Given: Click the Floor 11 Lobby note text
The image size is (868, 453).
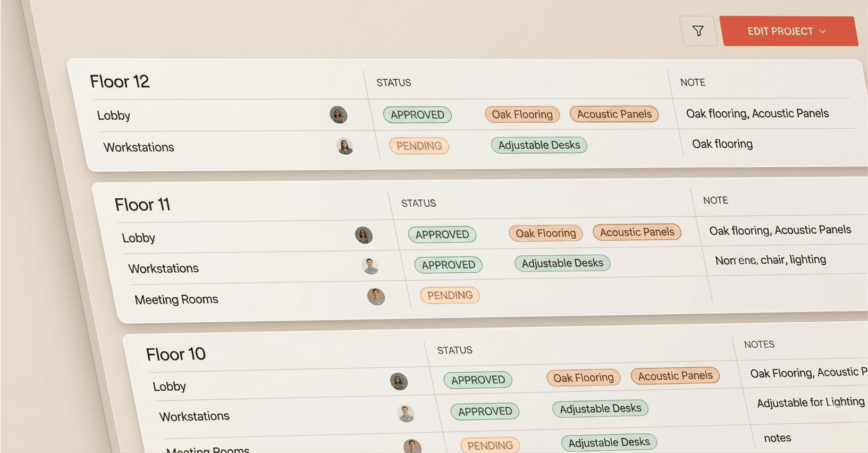Looking at the screenshot, I should tap(780, 230).
